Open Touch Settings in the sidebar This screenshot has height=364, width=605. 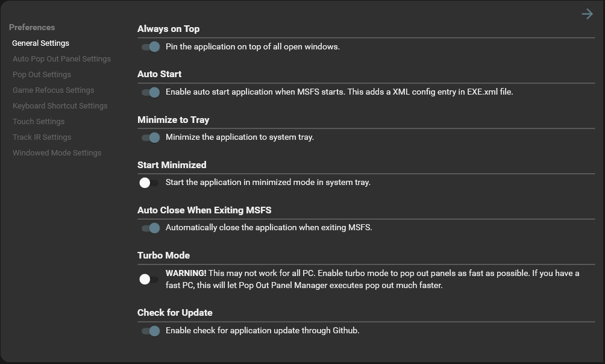pyautogui.click(x=39, y=122)
